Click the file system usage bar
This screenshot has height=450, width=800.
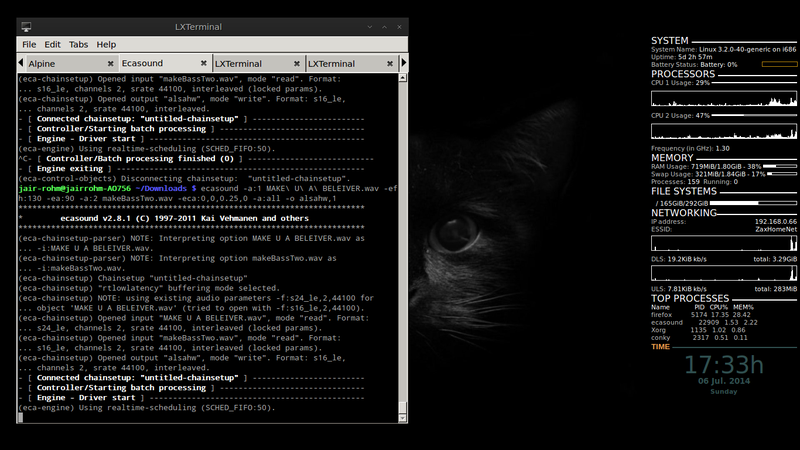click(x=753, y=203)
